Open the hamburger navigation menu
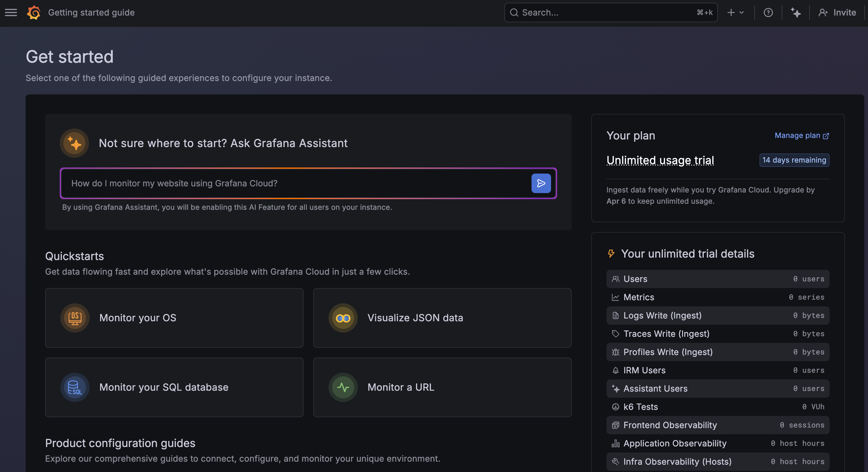 click(x=11, y=12)
